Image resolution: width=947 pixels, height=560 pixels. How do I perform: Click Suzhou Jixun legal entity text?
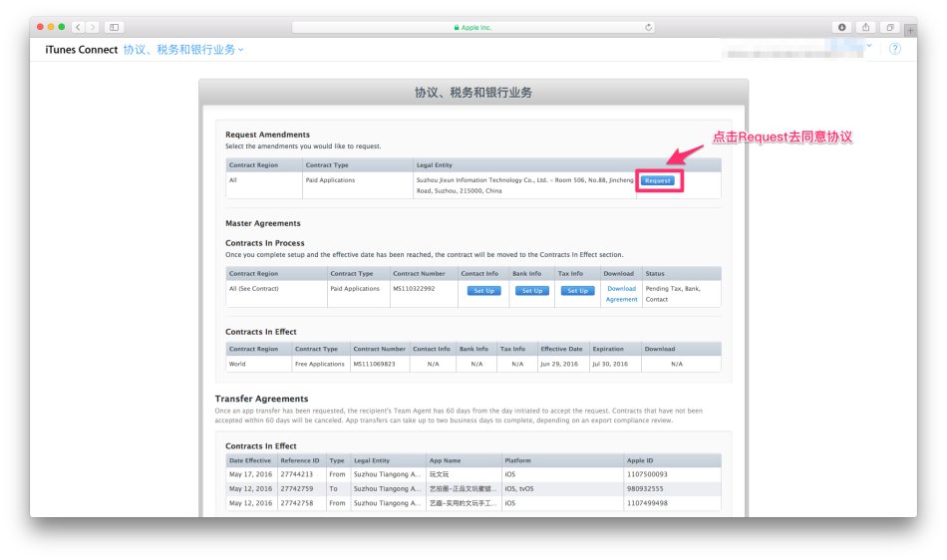(x=524, y=185)
